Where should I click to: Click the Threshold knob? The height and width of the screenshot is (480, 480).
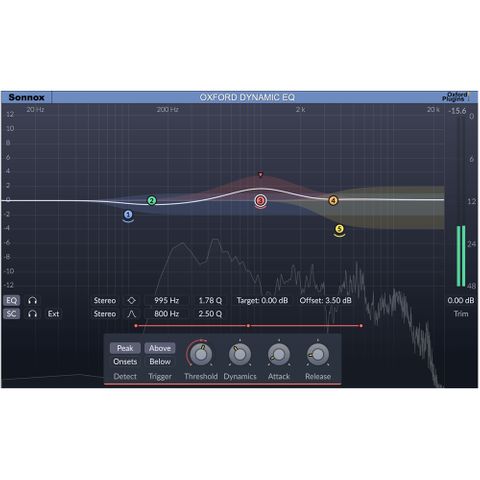[x=201, y=354]
